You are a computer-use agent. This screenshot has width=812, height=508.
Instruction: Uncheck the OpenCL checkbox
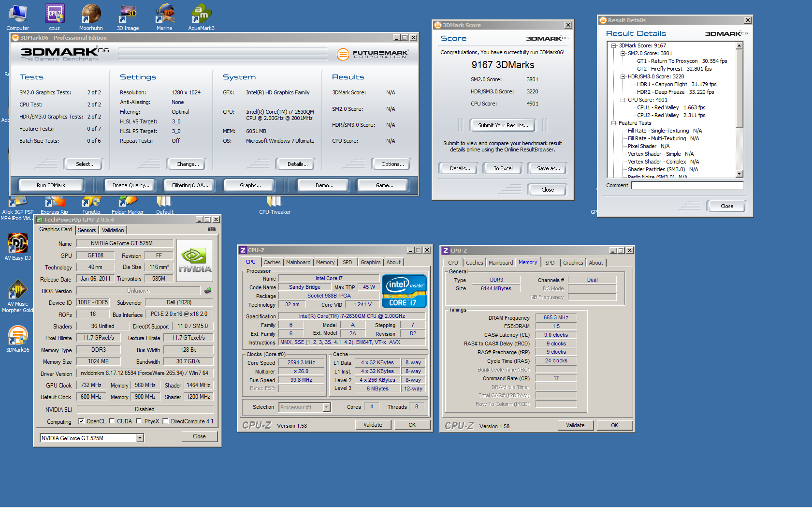(81, 421)
